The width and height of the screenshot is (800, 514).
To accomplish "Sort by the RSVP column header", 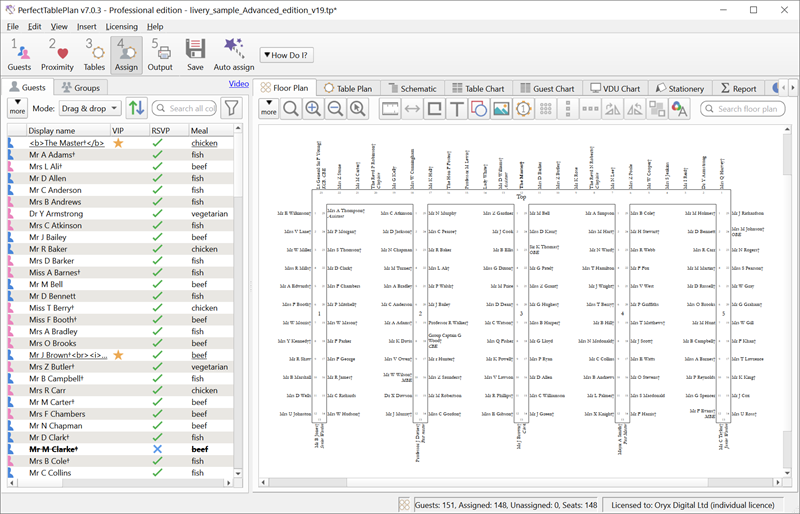I will [x=169, y=131].
